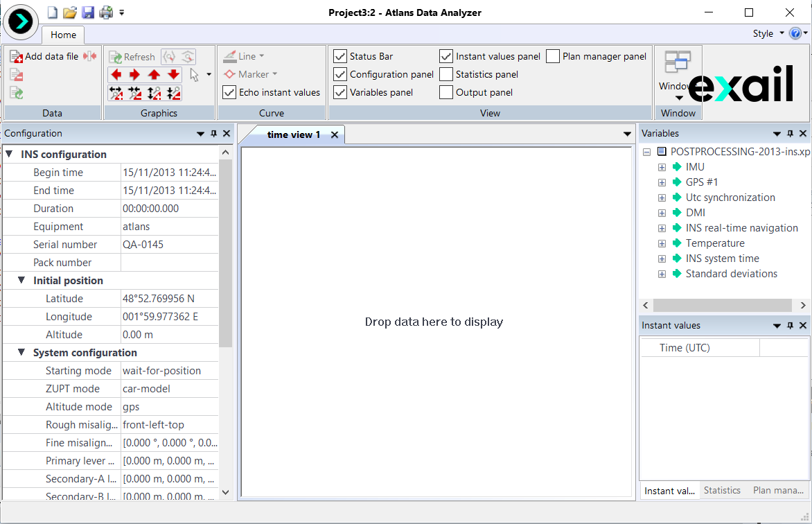Viewport: 812px width, 524px height.
Task: Switch to the Statistics bottom tab
Action: [x=722, y=490]
